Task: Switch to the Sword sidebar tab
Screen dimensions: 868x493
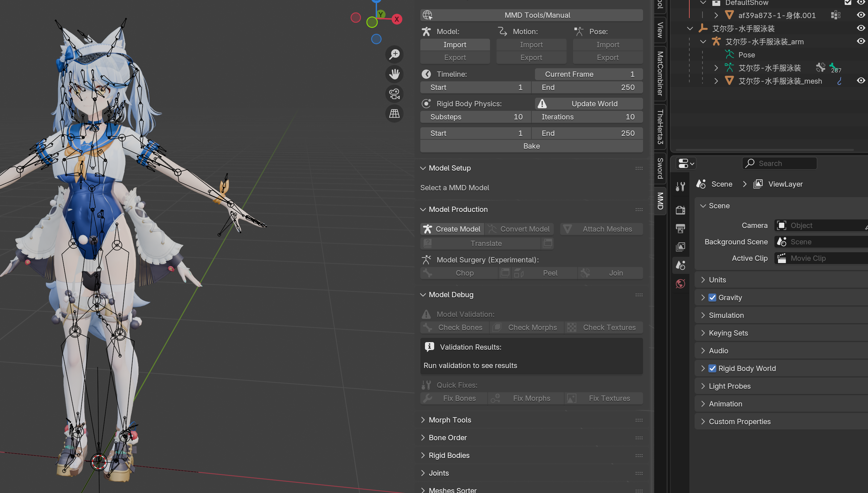Action: pos(659,168)
